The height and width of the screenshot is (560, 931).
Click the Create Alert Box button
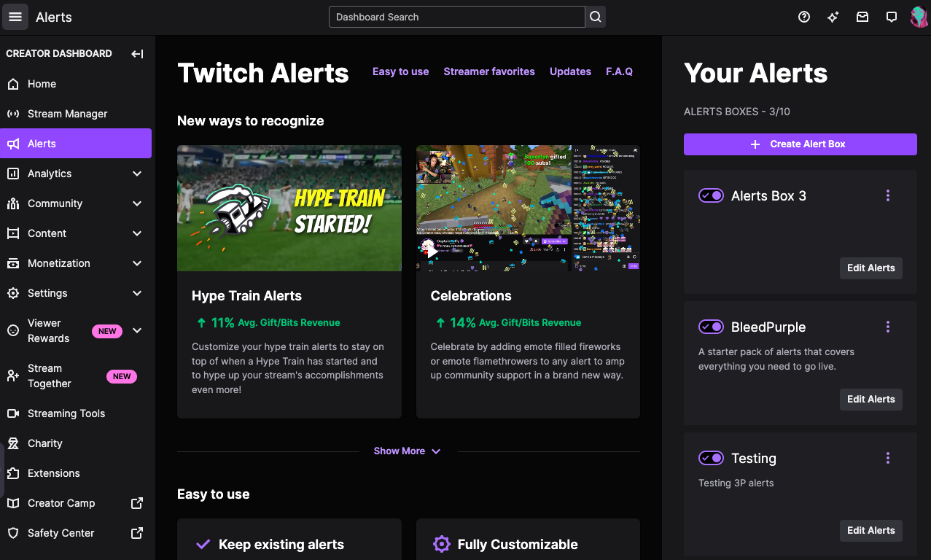pyautogui.click(x=800, y=144)
